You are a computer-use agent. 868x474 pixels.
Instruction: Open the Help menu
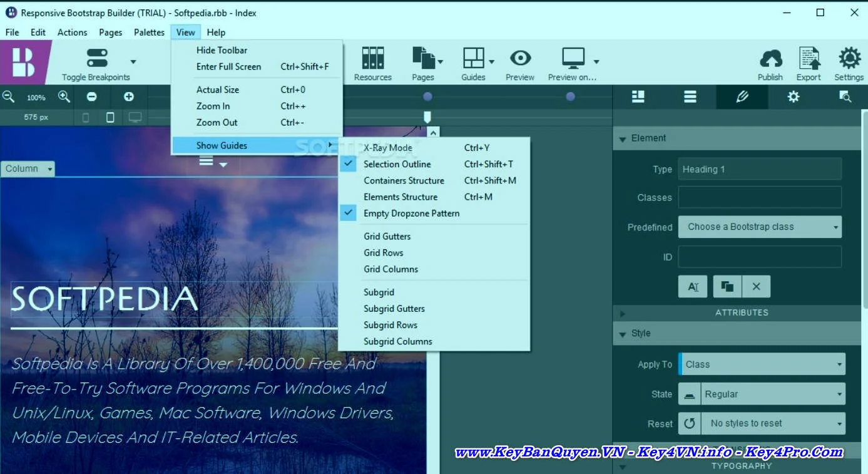(216, 32)
